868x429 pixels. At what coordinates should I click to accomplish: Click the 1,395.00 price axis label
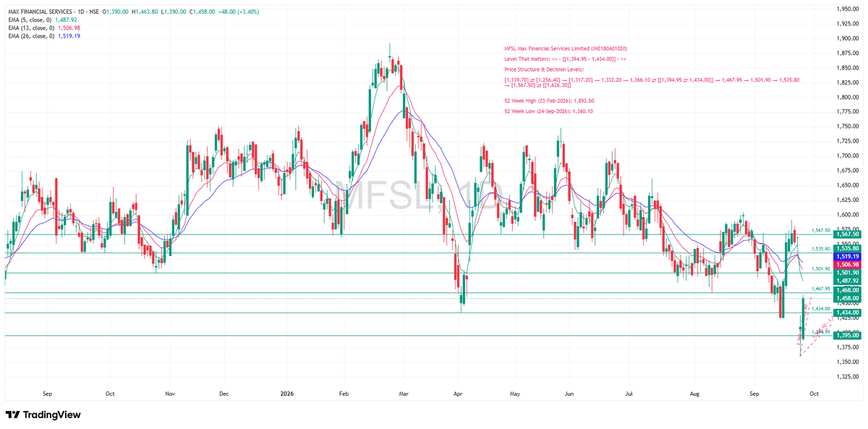click(x=847, y=336)
